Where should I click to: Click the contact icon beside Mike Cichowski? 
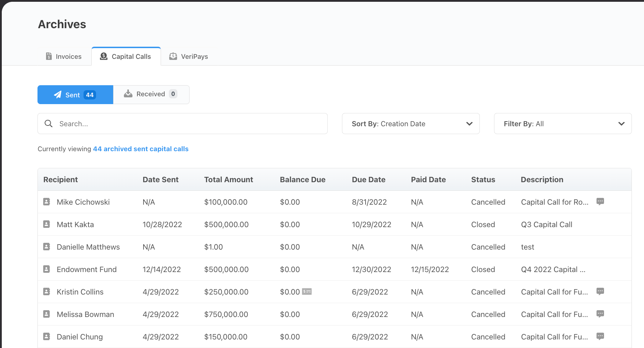47,202
